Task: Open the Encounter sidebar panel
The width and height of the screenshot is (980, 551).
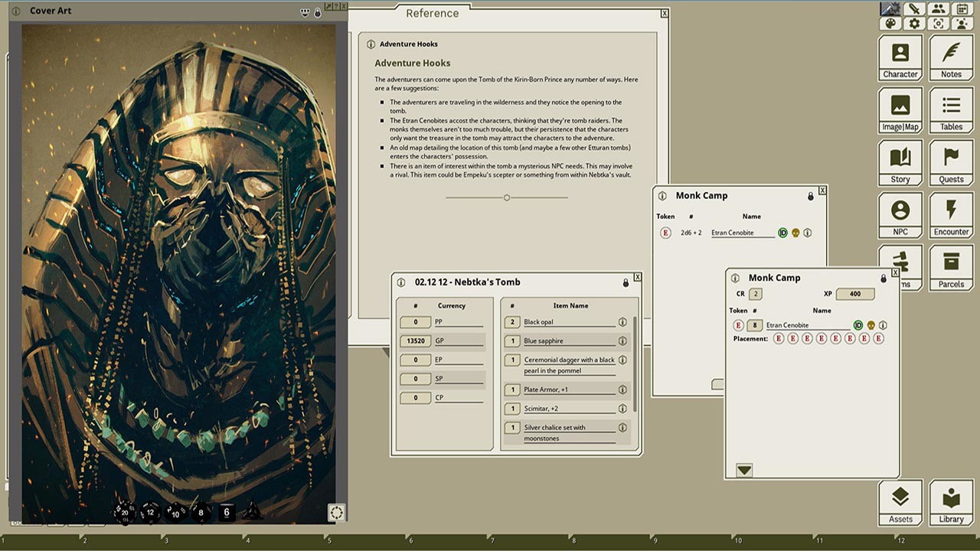Action: (x=951, y=216)
